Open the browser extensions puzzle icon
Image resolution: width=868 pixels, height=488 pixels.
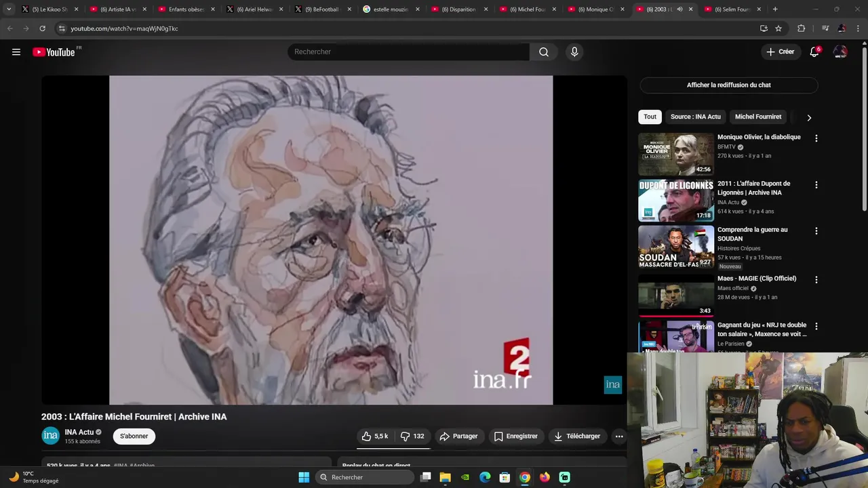802,28
